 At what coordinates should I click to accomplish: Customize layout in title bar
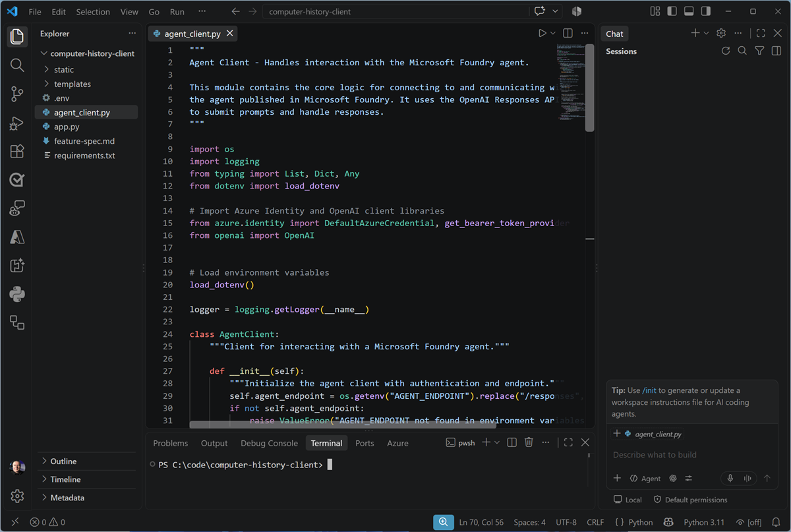point(655,11)
